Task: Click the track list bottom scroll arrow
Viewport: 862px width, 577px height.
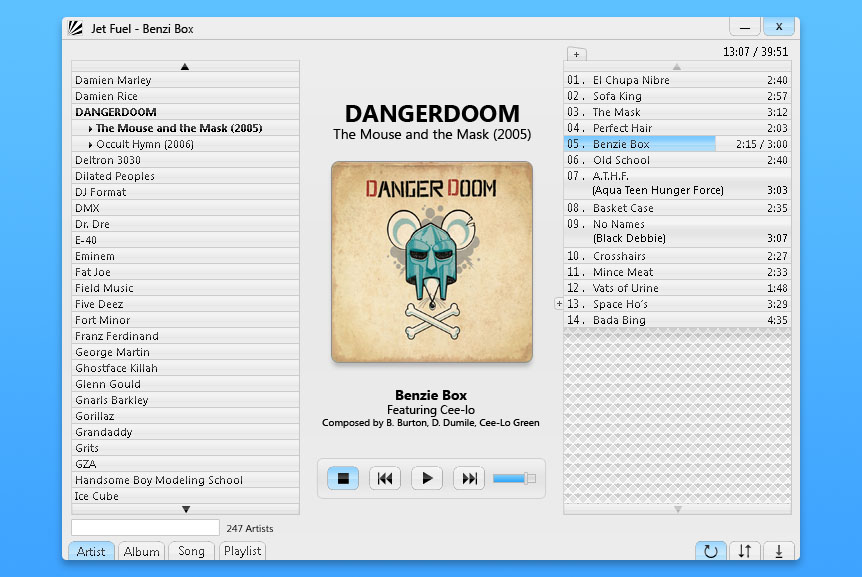Action: coord(677,509)
